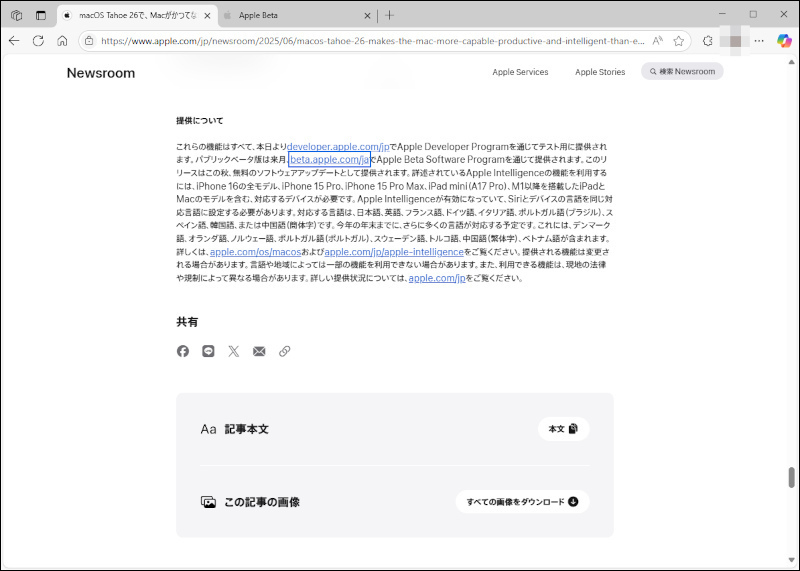Close the macOS Tahoe 26 tab

[207, 16]
